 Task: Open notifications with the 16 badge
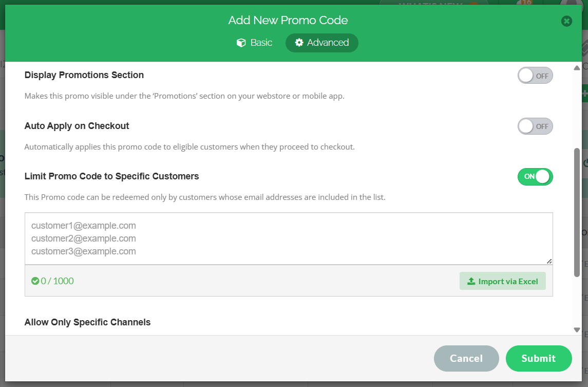[525, 4]
